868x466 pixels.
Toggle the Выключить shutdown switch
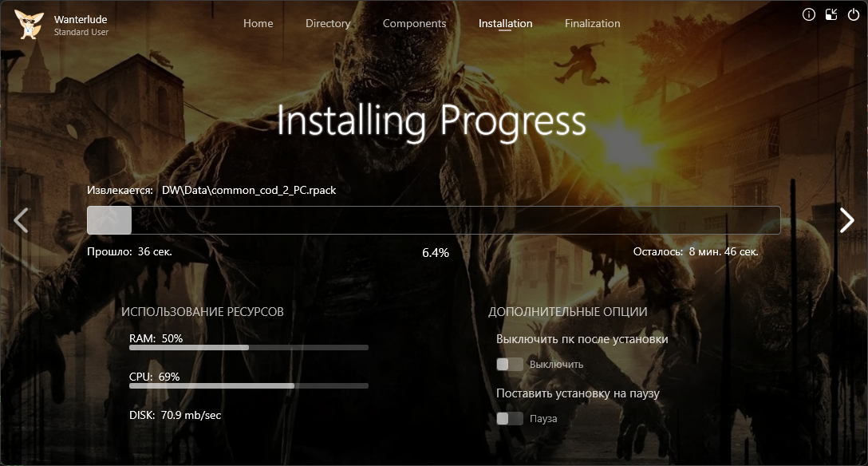(510, 364)
